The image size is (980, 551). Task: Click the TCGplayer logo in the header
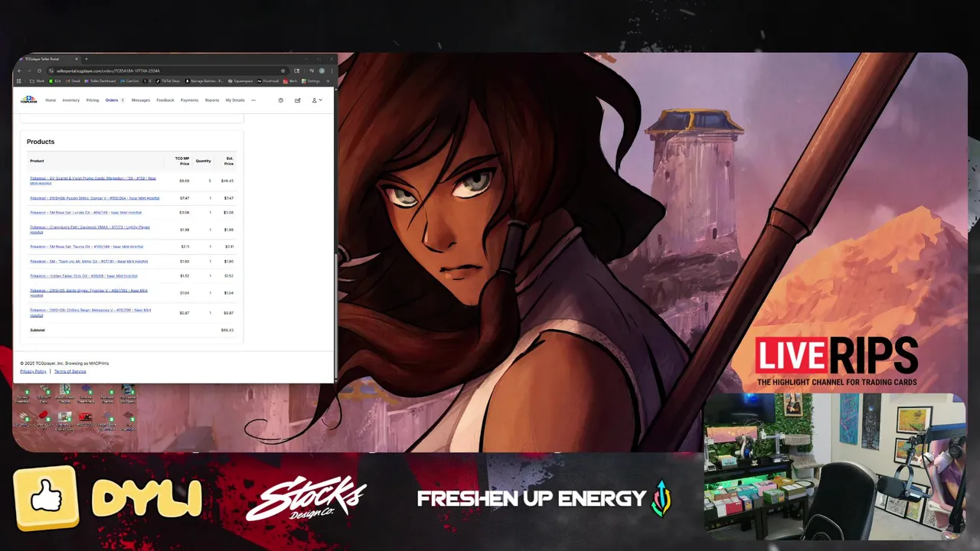(28, 100)
